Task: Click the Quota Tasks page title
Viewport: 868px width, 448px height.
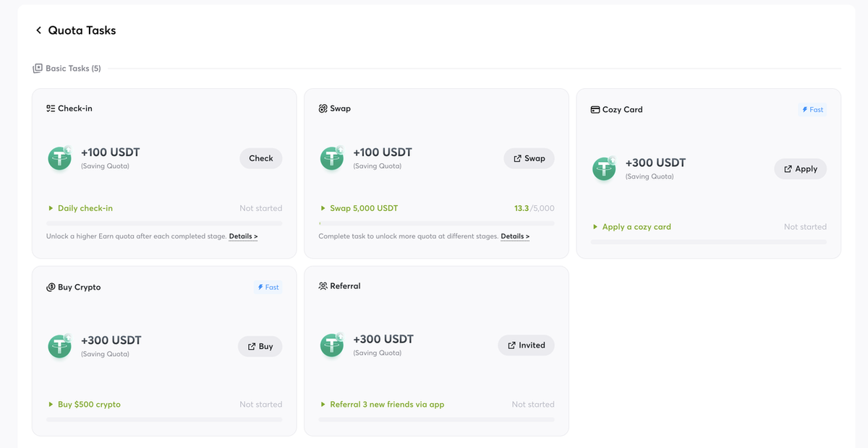Action: 82,30
